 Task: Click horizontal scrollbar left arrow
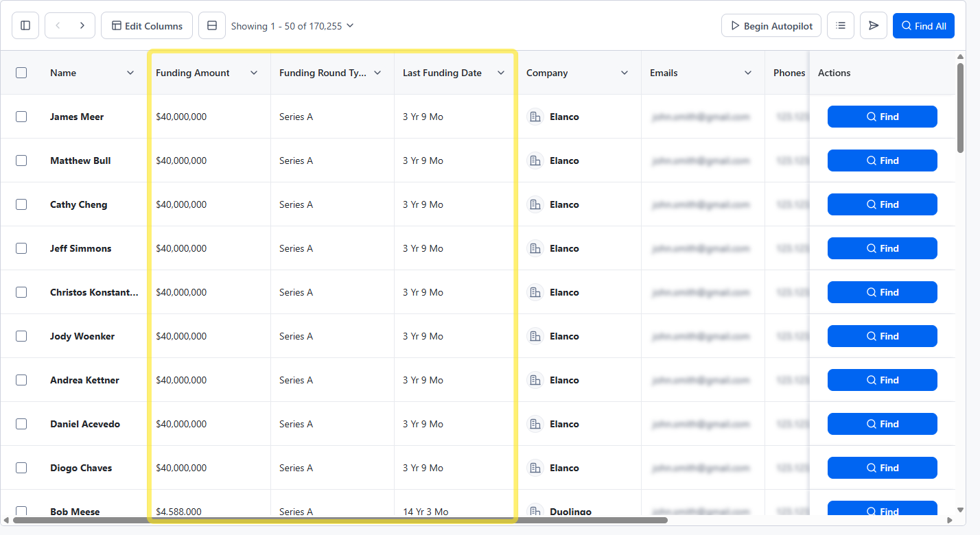6,520
